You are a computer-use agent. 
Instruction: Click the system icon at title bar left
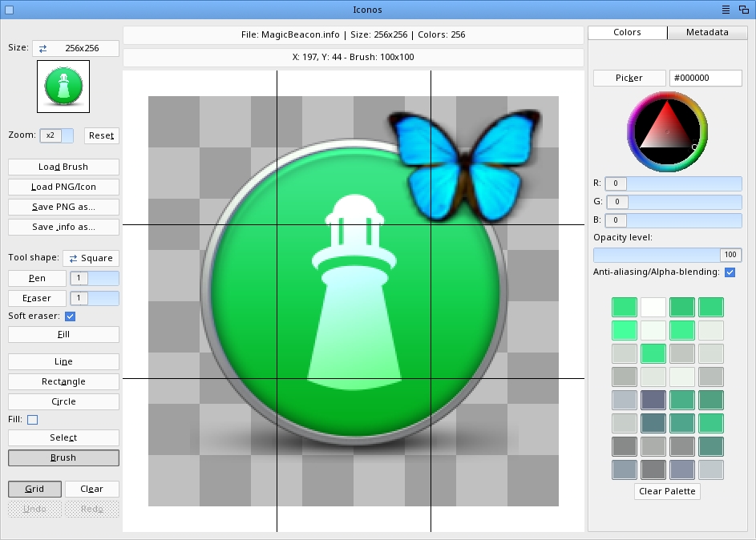[x=10, y=10]
